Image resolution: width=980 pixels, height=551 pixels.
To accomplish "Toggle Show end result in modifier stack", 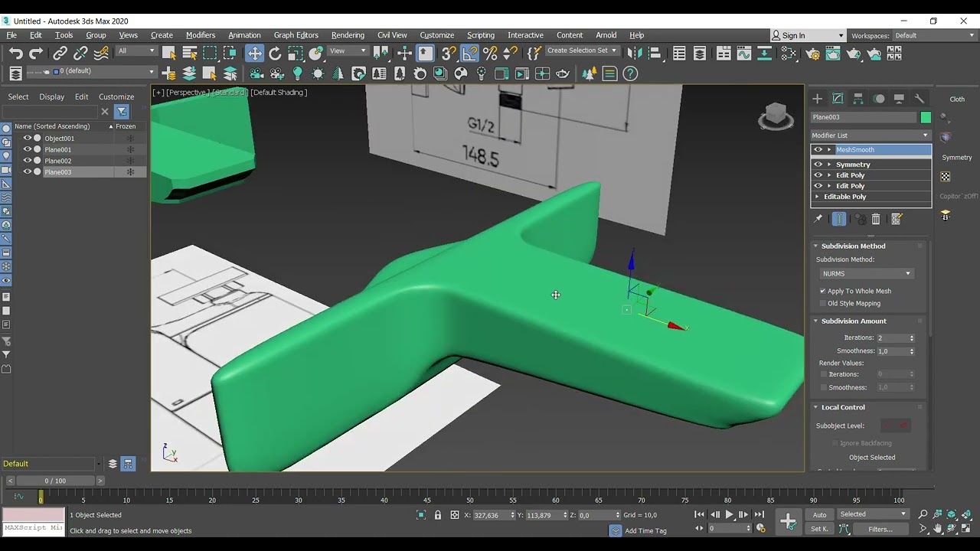I will click(x=839, y=219).
